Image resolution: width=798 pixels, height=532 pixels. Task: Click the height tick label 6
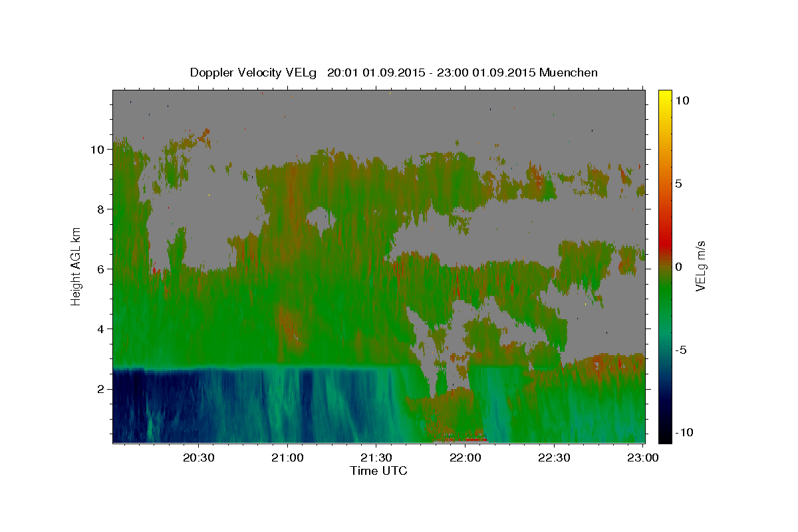[102, 269]
